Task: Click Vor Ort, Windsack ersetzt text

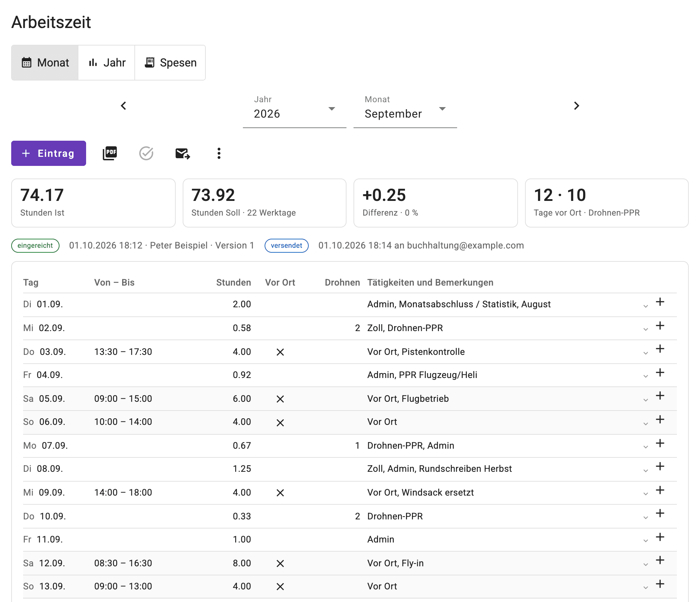Action: [x=420, y=492]
